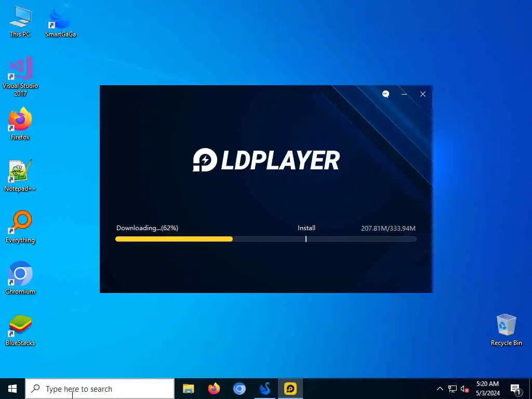Open SmartGaGa swan icon in taskbar
The height and width of the screenshot is (399, 532).
264,389
